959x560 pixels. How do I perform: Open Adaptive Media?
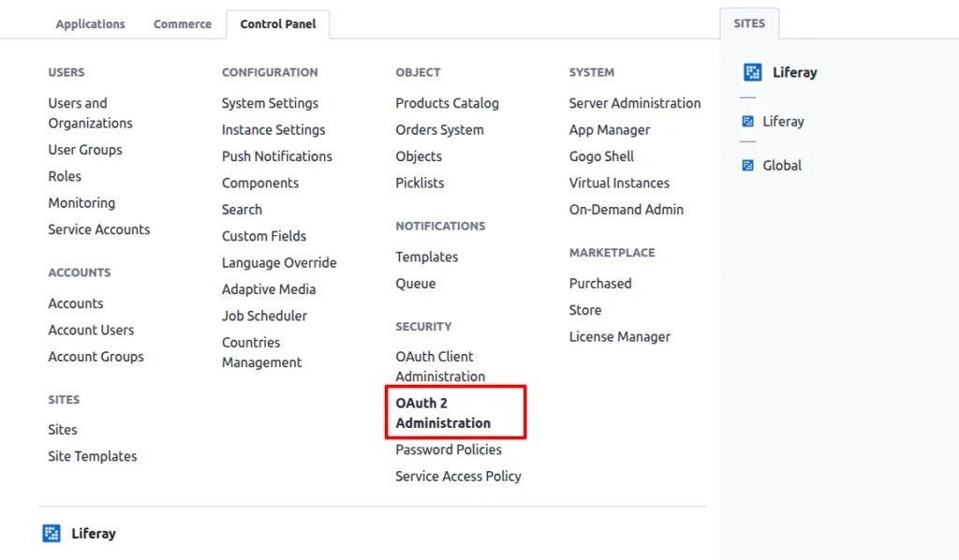269,289
